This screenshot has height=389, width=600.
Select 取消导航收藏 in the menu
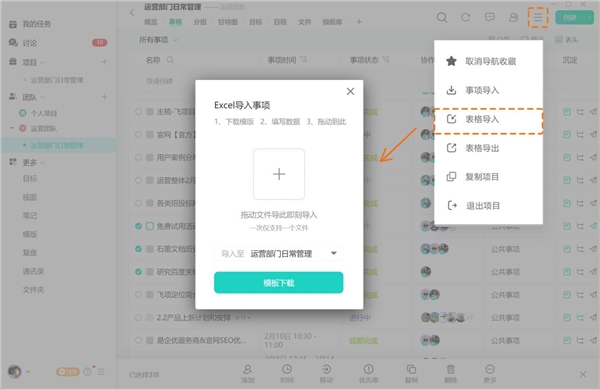(488, 61)
